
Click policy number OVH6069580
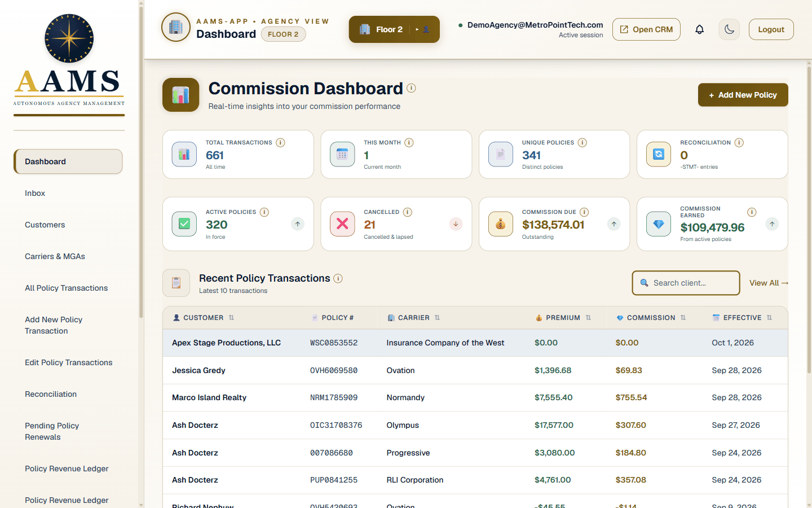(334, 370)
